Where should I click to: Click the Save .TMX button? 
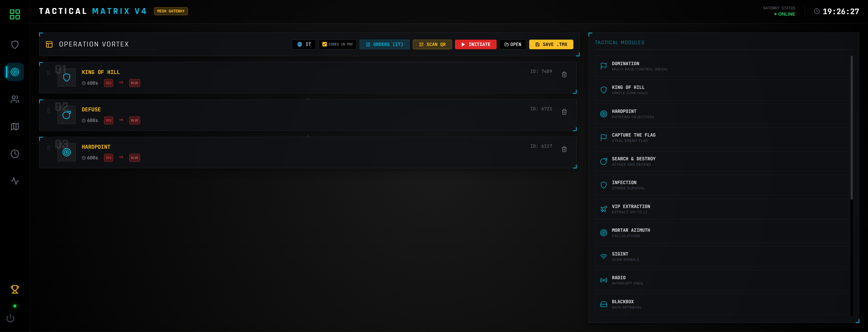[551, 44]
